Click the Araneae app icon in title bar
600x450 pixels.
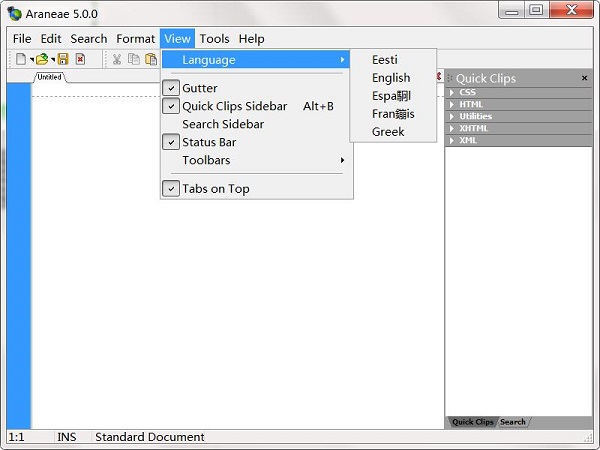[x=15, y=14]
